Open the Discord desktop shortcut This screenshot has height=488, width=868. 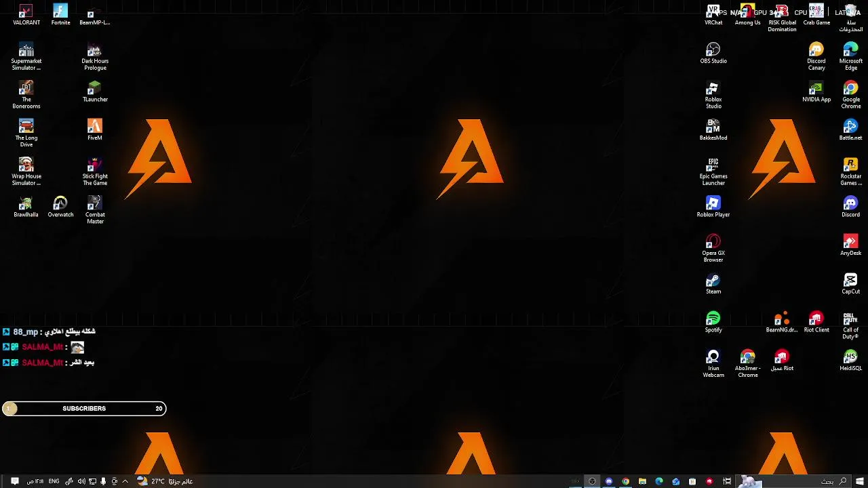click(851, 207)
